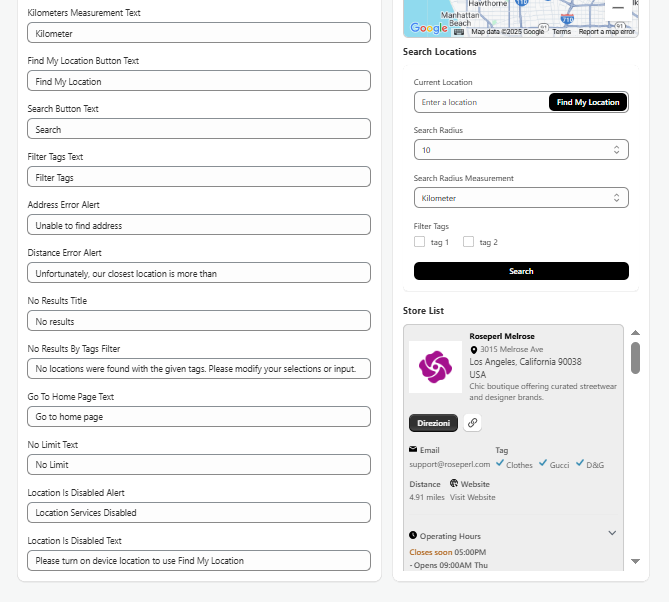Image resolution: width=669 pixels, height=602 pixels.
Task: Click the No Results Title text field
Action: pos(199,321)
